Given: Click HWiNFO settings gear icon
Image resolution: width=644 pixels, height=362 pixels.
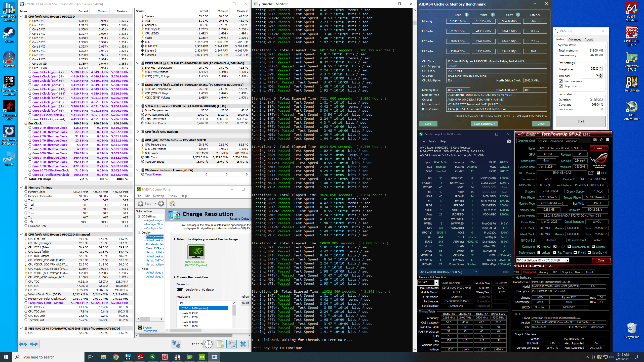Looking at the screenshot, I should coord(231,344).
